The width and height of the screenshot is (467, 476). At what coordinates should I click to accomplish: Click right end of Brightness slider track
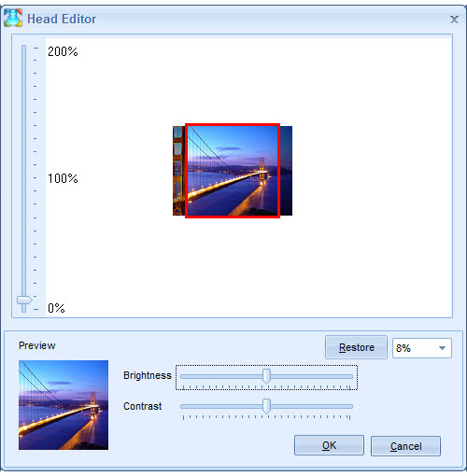click(x=349, y=376)
